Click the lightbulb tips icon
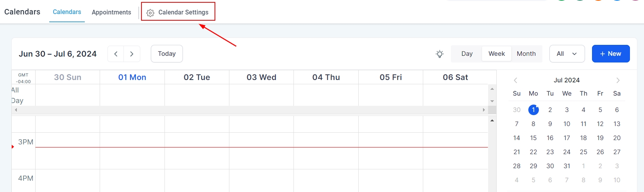 440,54
